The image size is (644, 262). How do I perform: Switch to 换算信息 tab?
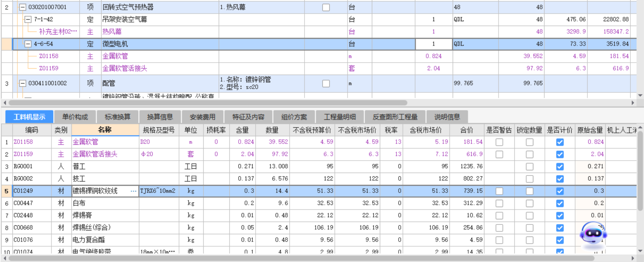tap(160, 117)
